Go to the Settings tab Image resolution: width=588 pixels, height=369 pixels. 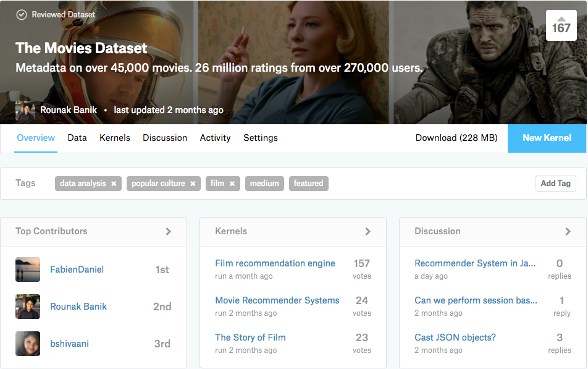[x=261, y=138]
